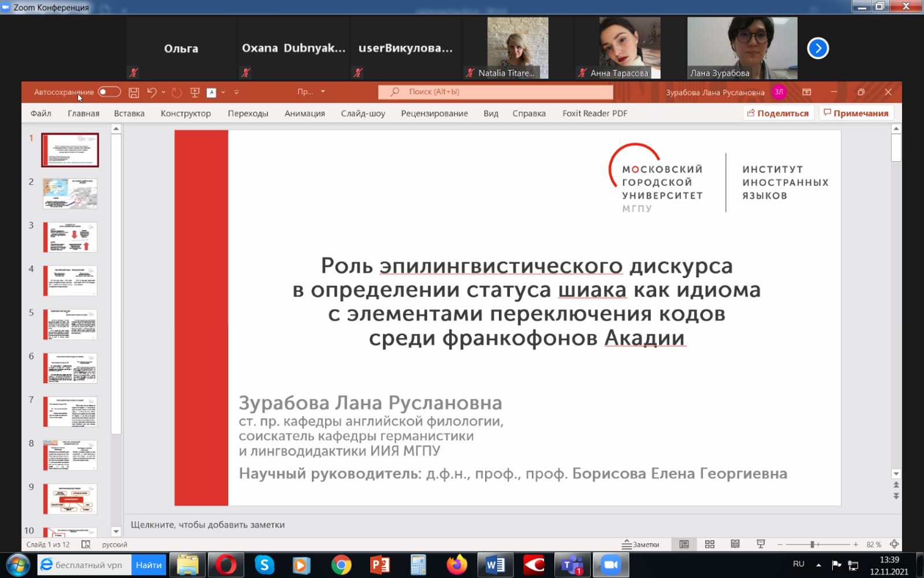Switch to Reading View in status bar
The height and width of the screenshot is (578, 924).
(x=735, y=544)
